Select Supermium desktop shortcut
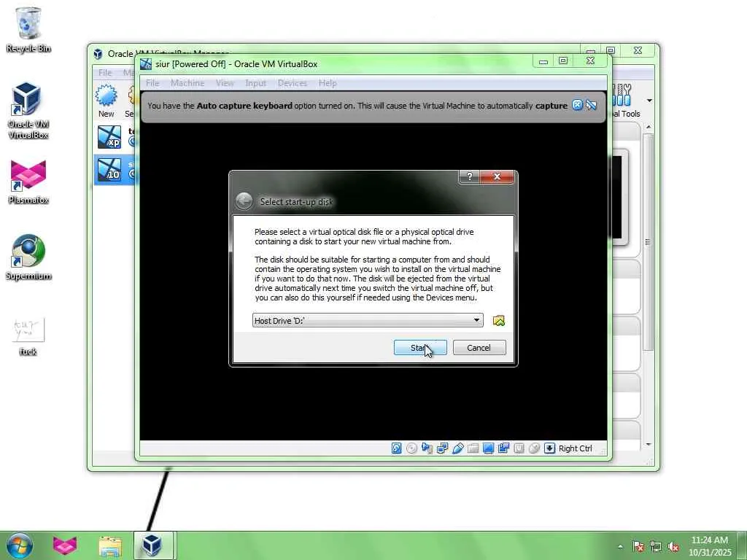Screen dimensions: 747x560 [28, 257]
